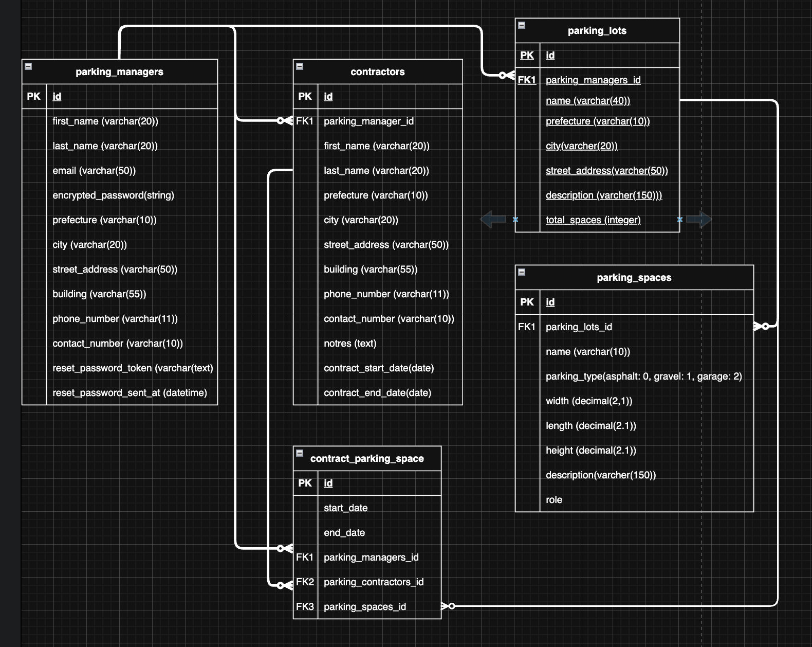Select the role row in parking_spaces
Image resolution: width=812 pixels, height=647 pixels.
(x=634, y=500)
